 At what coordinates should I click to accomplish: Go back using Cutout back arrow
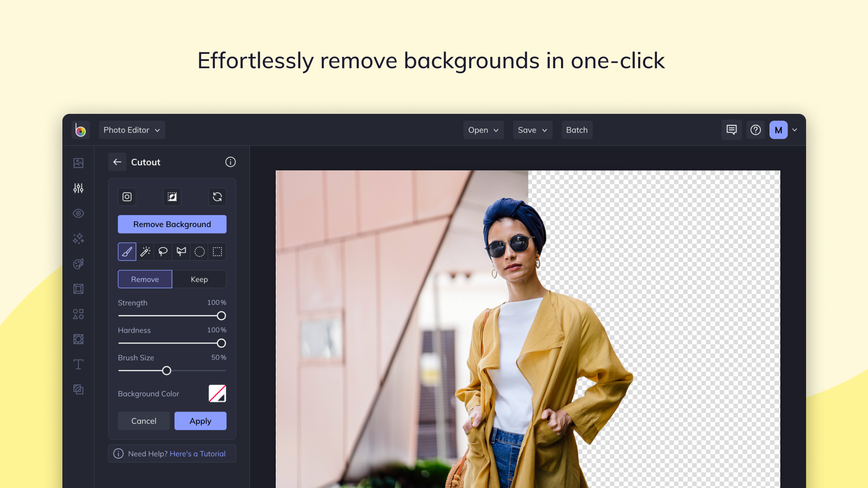pos(117,162)
